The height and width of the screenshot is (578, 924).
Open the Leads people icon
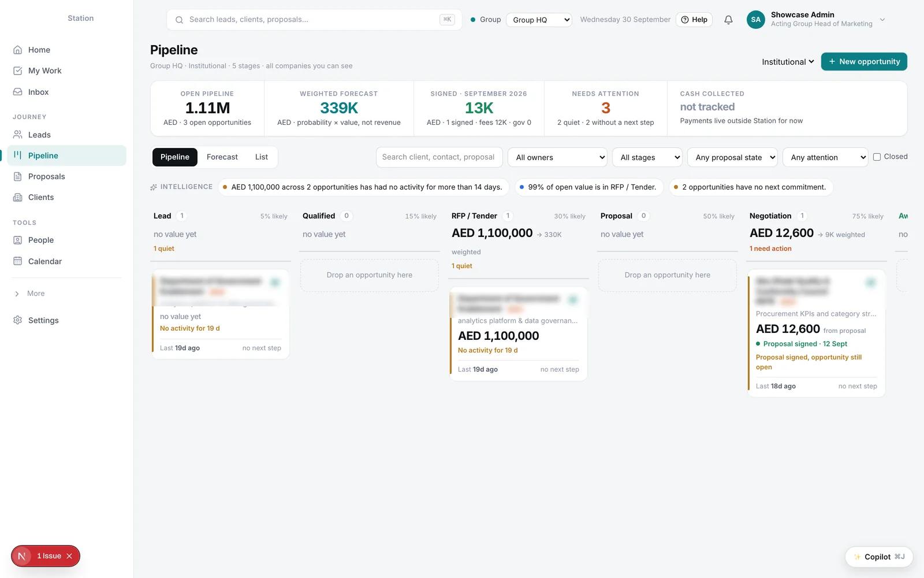pos(18,135)
